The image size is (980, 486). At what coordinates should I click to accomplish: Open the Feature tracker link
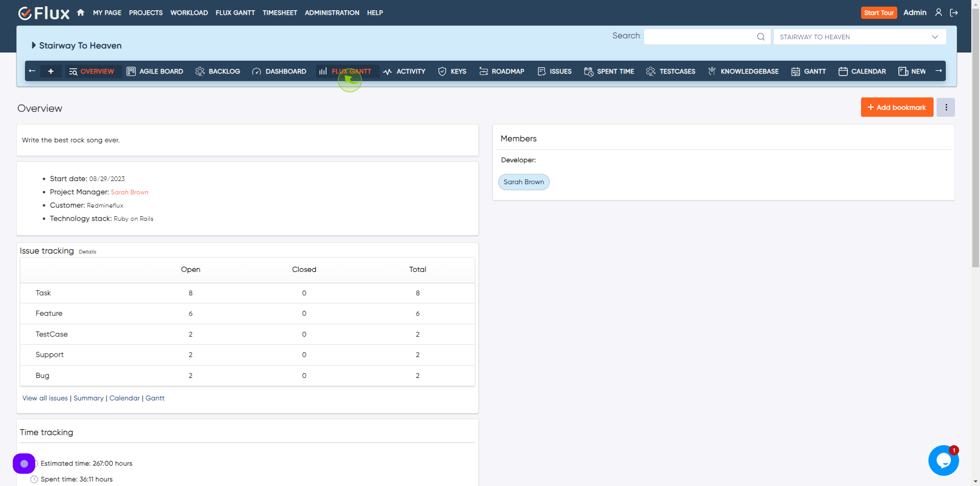(x=49, y=314)
